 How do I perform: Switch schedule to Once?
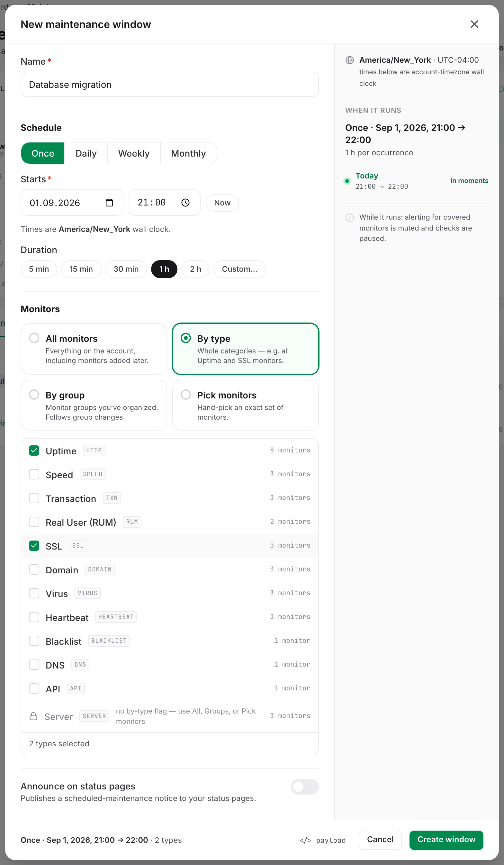43,153
